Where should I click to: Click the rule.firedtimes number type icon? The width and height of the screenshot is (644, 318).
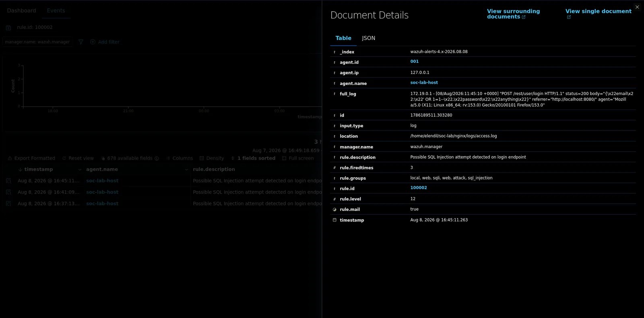[x=334, y=168]
